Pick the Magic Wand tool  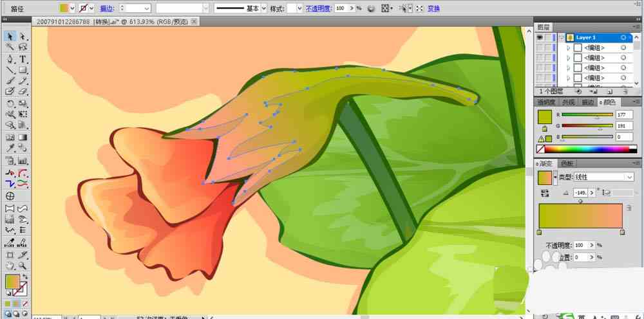click(10, 47)
